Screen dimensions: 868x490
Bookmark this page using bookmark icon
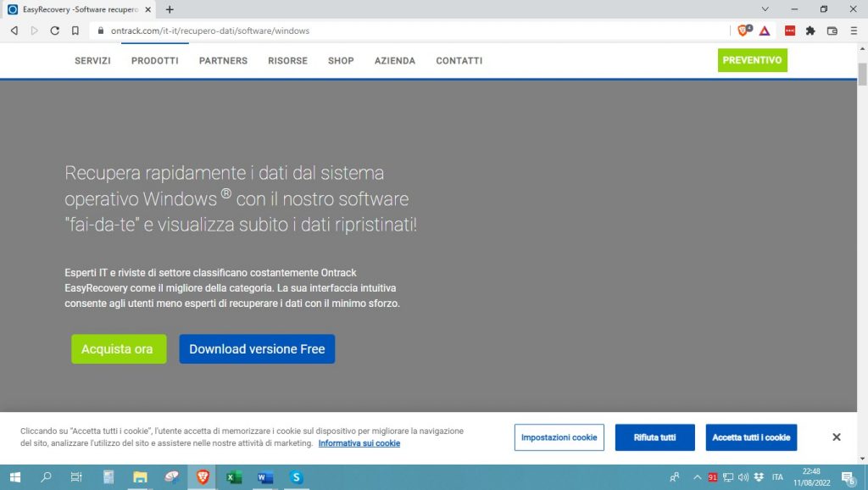pos(75,31)
